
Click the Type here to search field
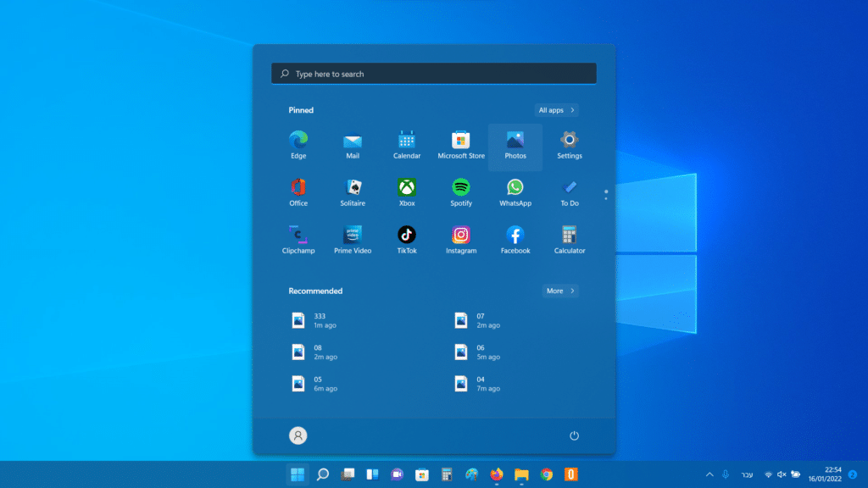coord(434,74)
